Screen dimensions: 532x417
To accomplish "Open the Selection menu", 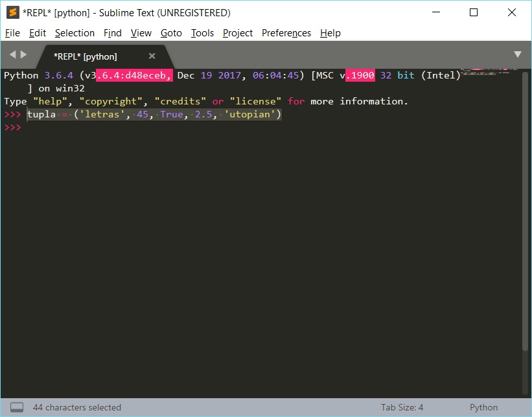I will pyautogui.click(x=75, y=33).
